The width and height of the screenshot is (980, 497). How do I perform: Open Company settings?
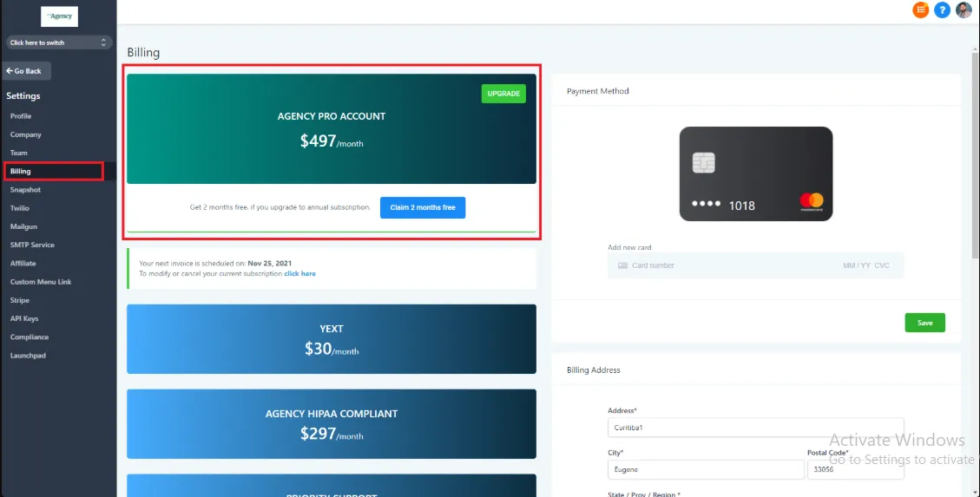[x=26, y=134]
